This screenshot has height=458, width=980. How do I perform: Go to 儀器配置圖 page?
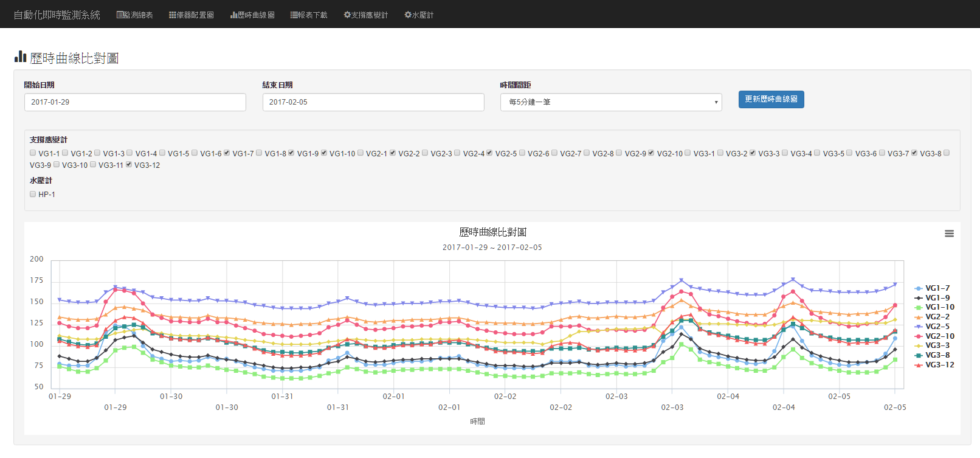[x=192, y=15]
